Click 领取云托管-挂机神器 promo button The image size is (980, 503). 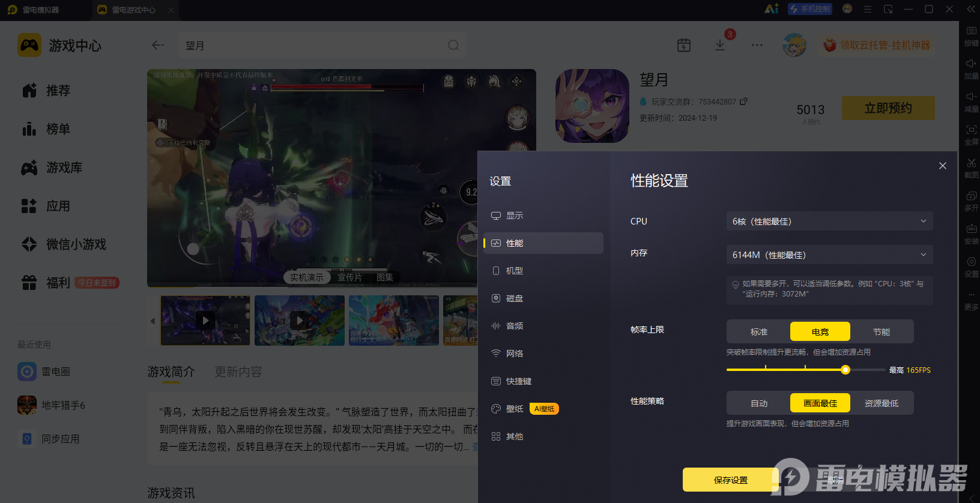pos(877,45)
